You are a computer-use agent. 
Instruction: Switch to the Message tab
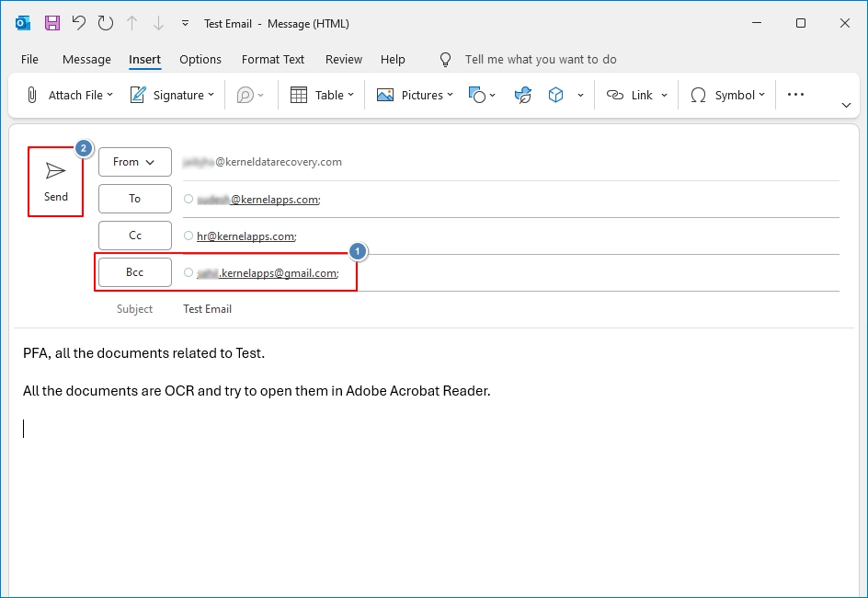(86, 59)
